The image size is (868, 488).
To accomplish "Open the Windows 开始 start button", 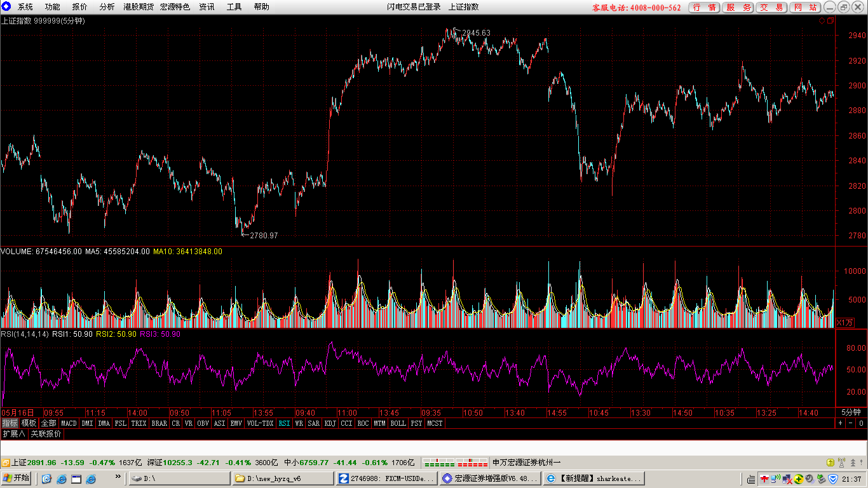I will pyautogui.click(x=16, y=478).
